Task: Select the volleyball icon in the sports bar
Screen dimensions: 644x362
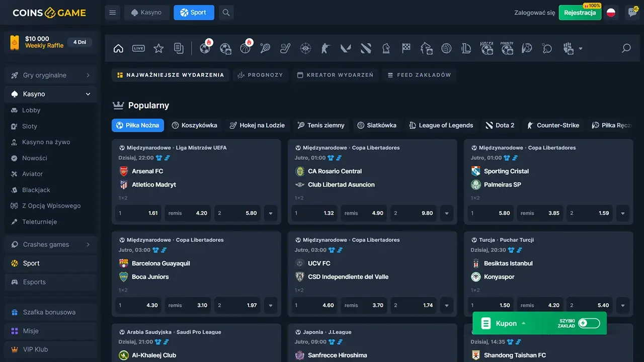Action: click(x=446, y=48)
